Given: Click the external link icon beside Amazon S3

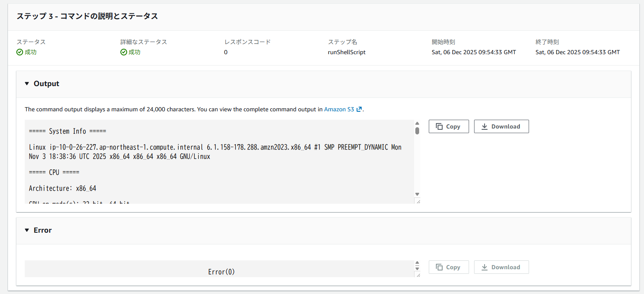Looking at the screenshot, I should [359, 110].
